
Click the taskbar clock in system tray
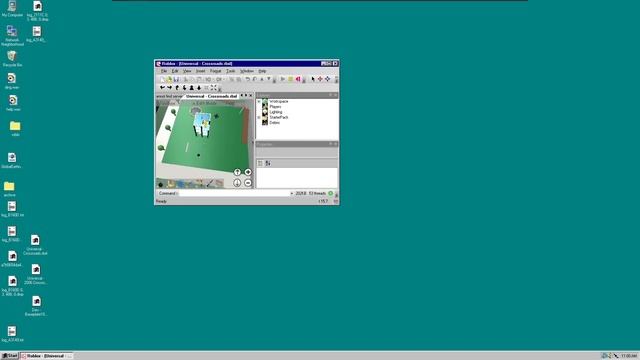pos(629,356)
